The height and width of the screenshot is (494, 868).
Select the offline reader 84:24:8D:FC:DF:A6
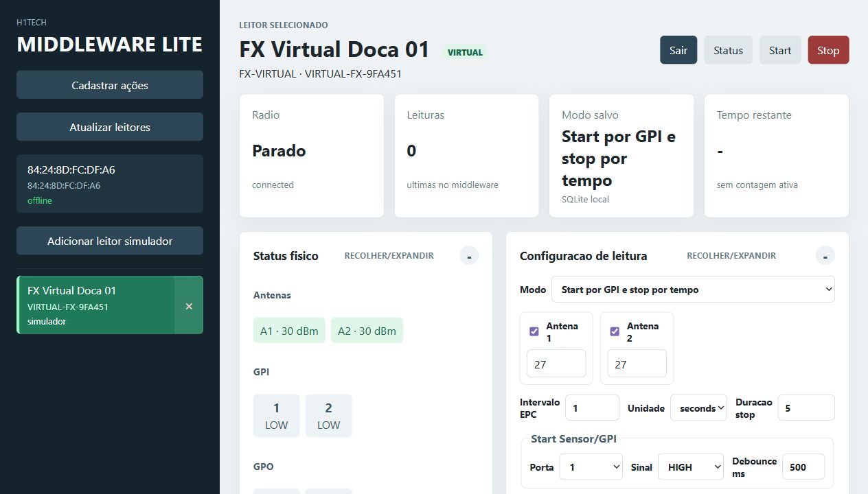pyautogui.click(x=110, y=184)
